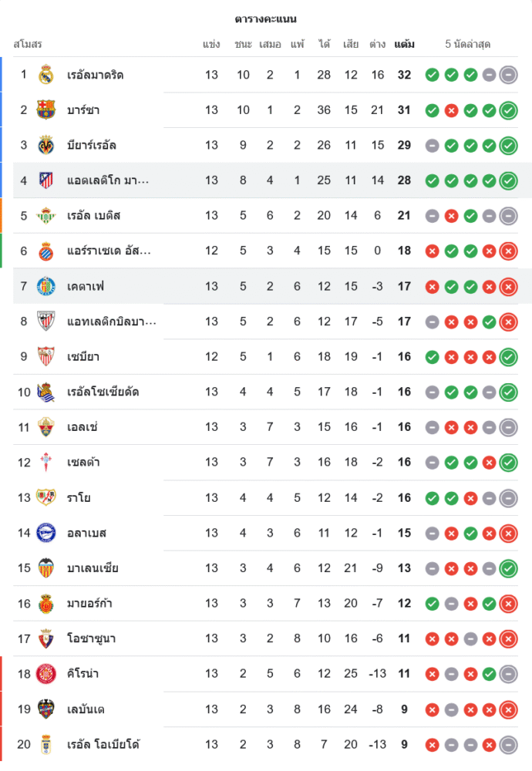This screenshot has height=771, width=532.
Task: Select the บาเลนเซีย team name
Action: (x=93, y=568)
